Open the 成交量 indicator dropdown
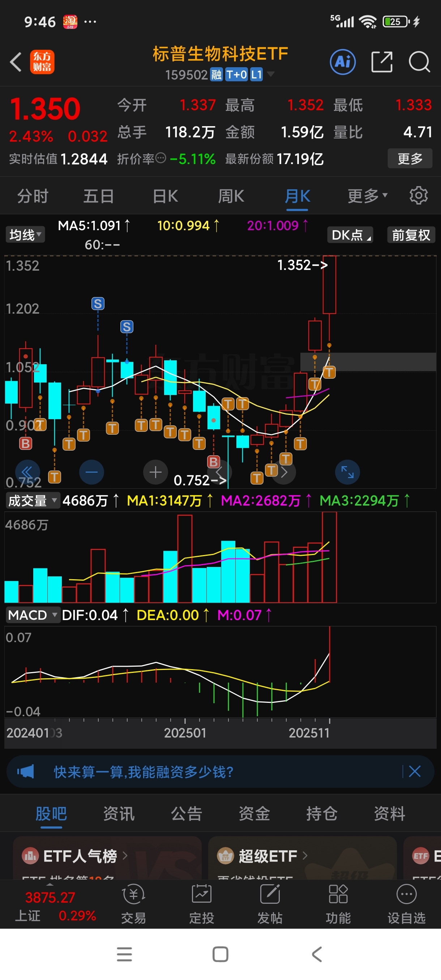Viewport: 441px width, 980px height. [x=33, y=500]
